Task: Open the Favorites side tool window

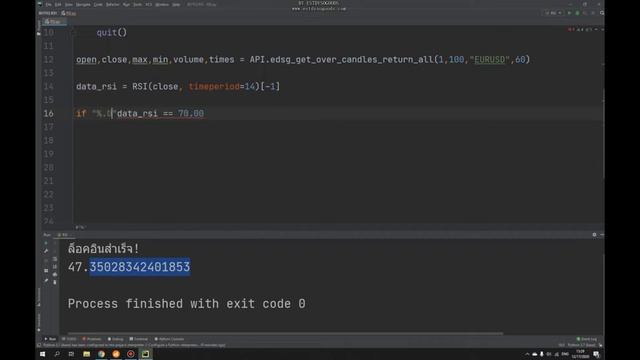Action: click(x=39, y=322)
